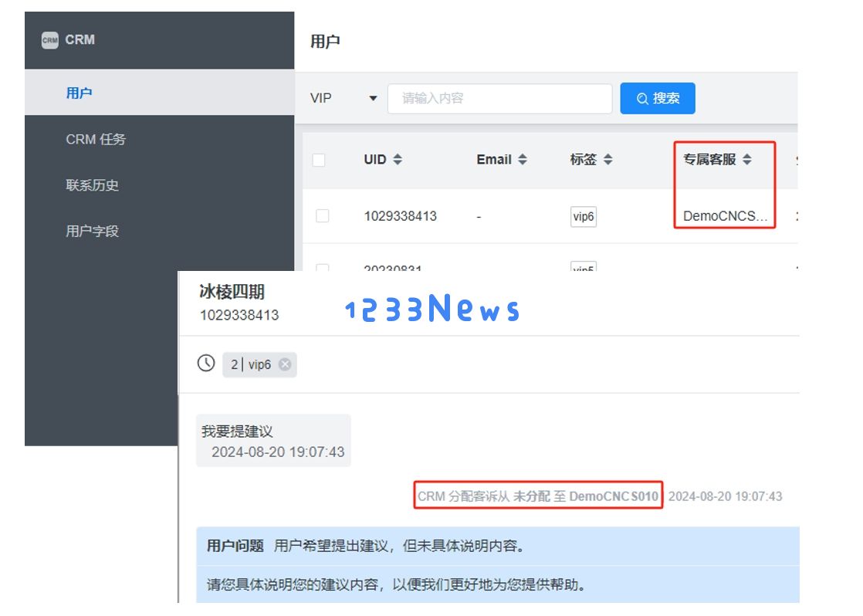Click the CRM logo icon
Screen dimensions: 863x616
50,39
